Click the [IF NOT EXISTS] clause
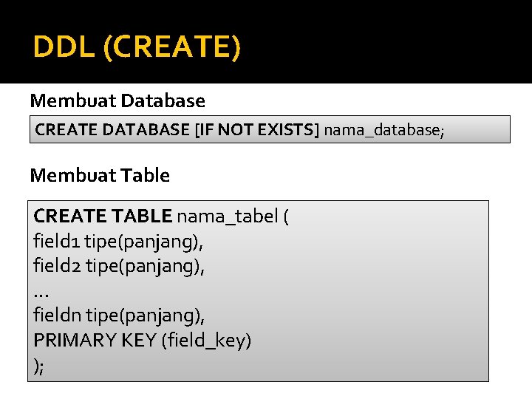532x399 pixels. click(x=256, y=130)
